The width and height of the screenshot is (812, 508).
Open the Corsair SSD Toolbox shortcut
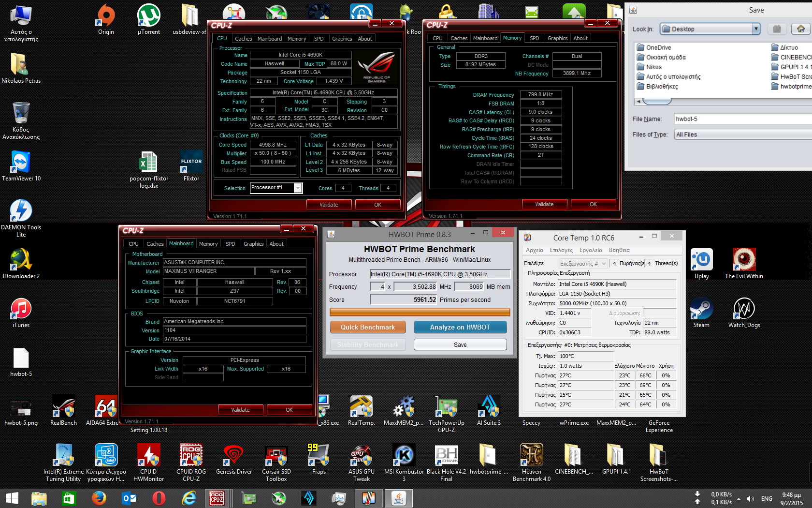click(x=276, y=463)
